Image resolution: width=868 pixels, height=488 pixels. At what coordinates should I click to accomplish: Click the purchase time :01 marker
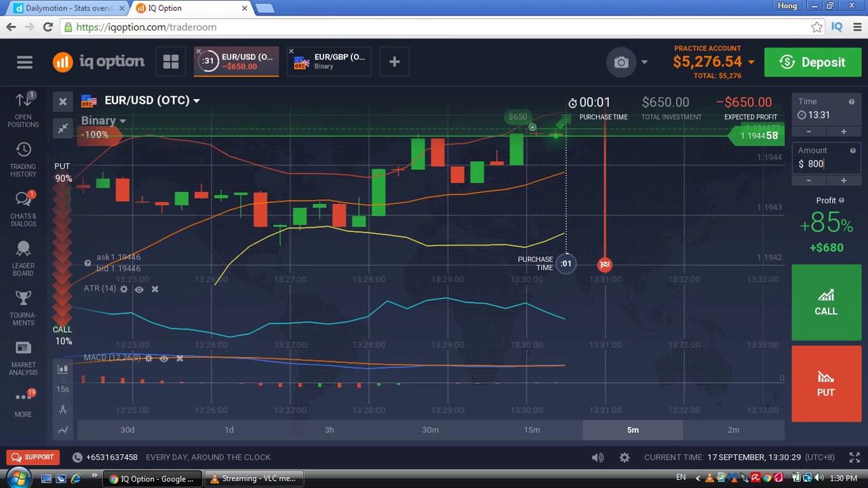pyautogui.click(x=566, y=264)
